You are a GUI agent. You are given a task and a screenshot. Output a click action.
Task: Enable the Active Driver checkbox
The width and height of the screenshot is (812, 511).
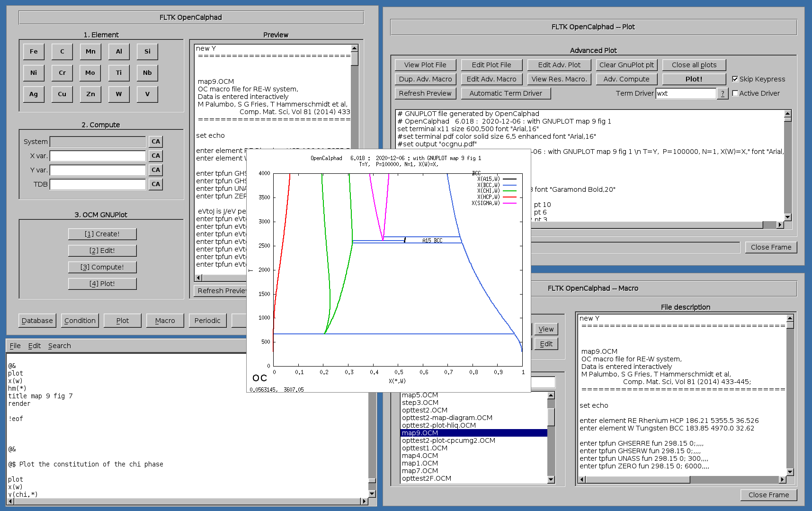click(x=735, y=93)
